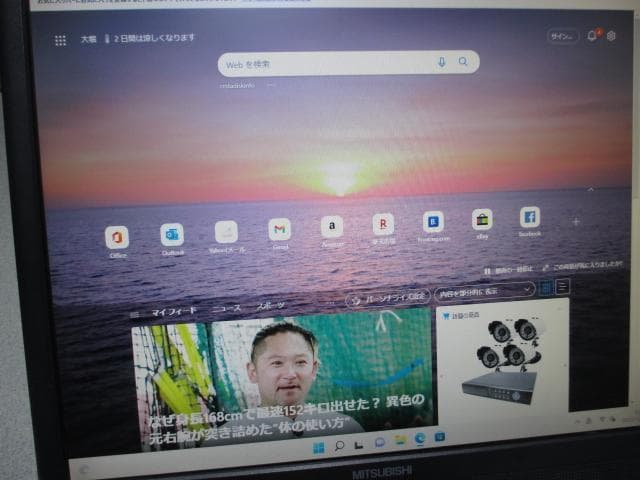Open the app launcher grid icon

[60, 40]
